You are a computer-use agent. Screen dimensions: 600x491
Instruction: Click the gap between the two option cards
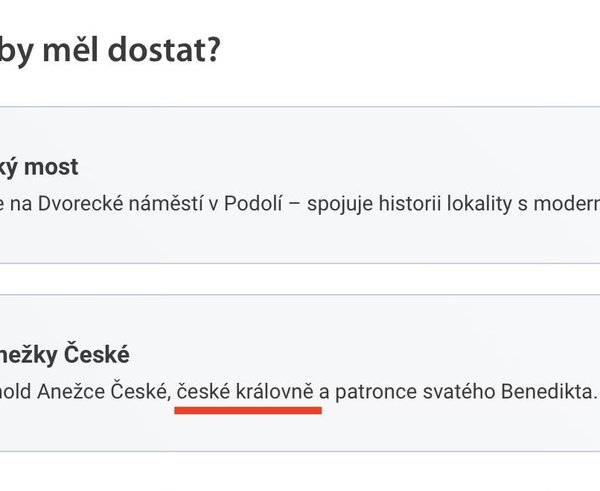click(x=300, y=279)
